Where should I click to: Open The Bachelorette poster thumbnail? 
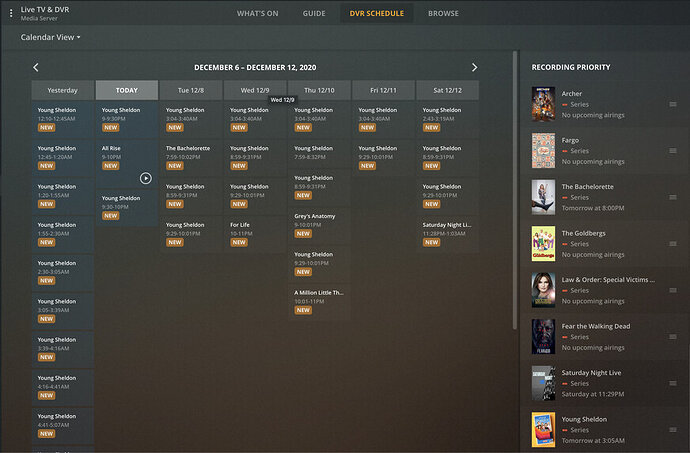click(543, 197)
